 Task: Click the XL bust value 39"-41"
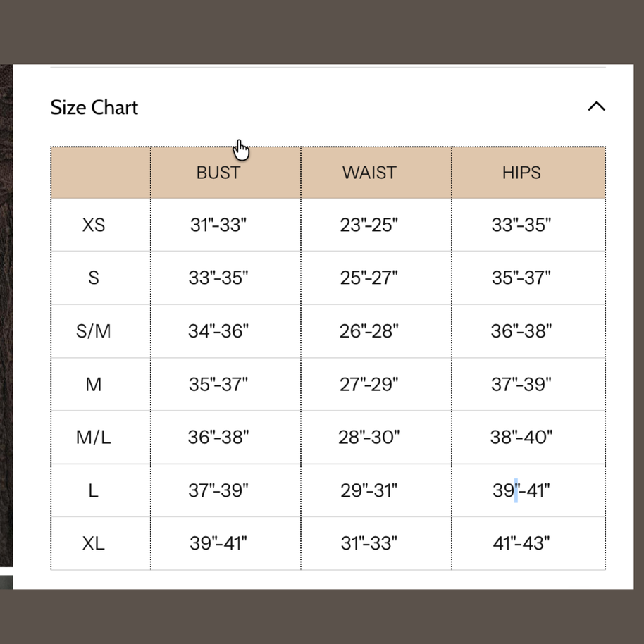(218, 543)
